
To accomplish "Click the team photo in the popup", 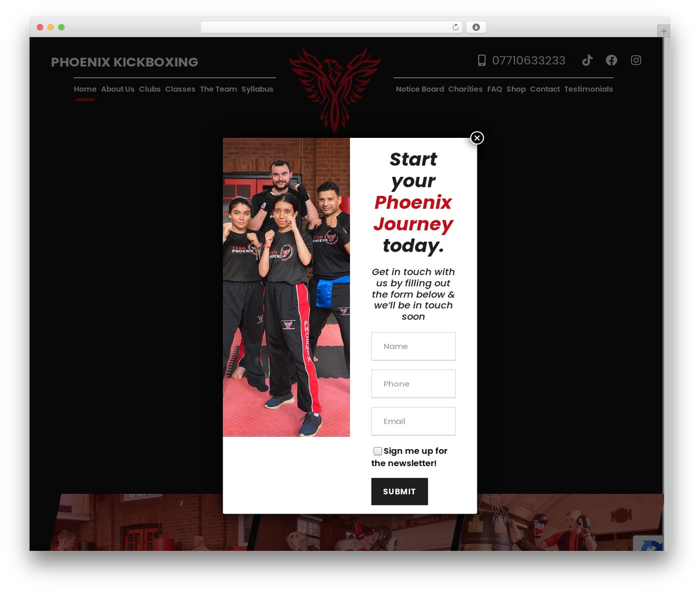I will [x=286, y=287].
